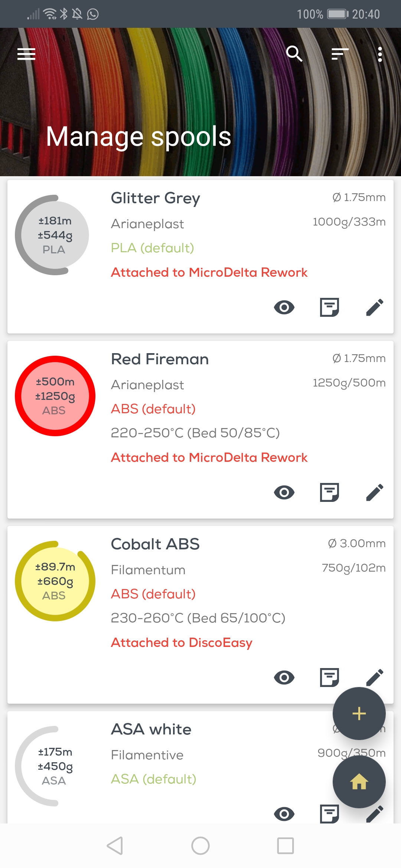The image size is (401, 868).
Task: Toggle visibility eye on Cobalt ABS spool
Action: (x=284, y=678)
